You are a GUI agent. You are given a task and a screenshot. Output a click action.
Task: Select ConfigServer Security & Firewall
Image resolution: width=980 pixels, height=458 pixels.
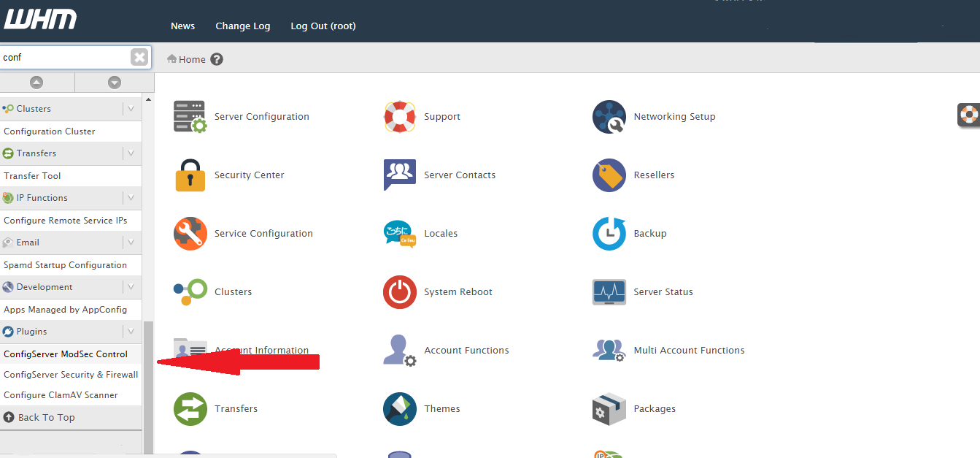point(71,375)
